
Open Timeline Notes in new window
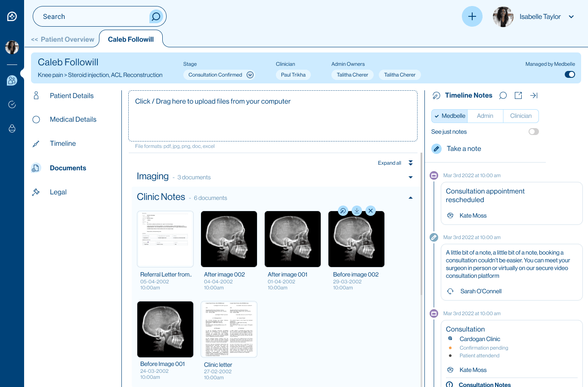518,95
